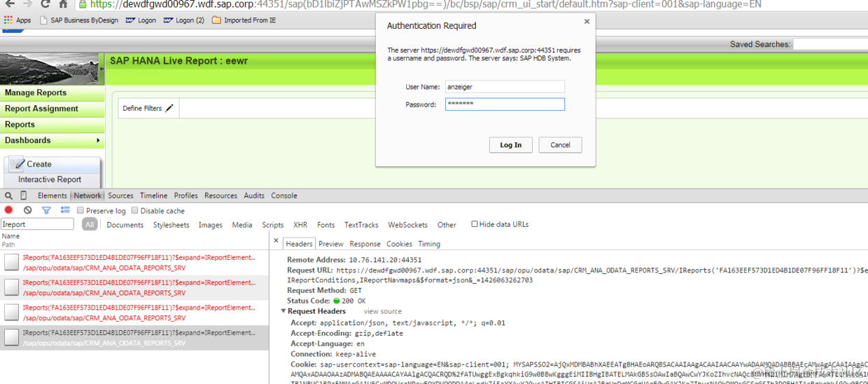868x384 pixels.
Task: Open Reports in sidebar
Action: (x=52, y=125)
